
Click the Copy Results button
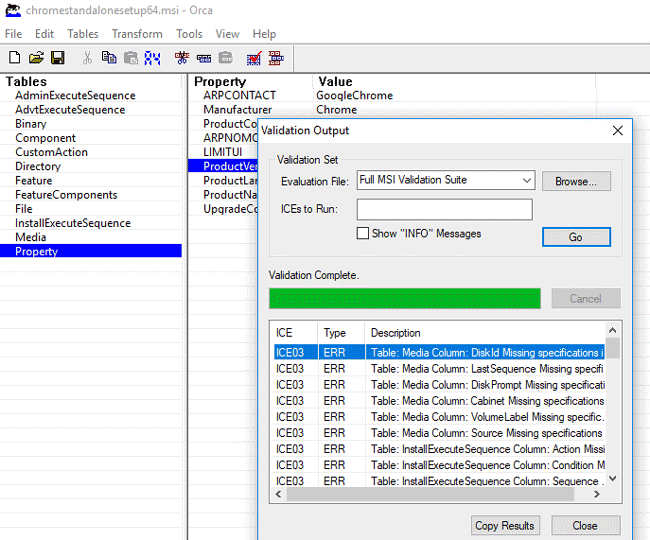click(x=505, y=525)
